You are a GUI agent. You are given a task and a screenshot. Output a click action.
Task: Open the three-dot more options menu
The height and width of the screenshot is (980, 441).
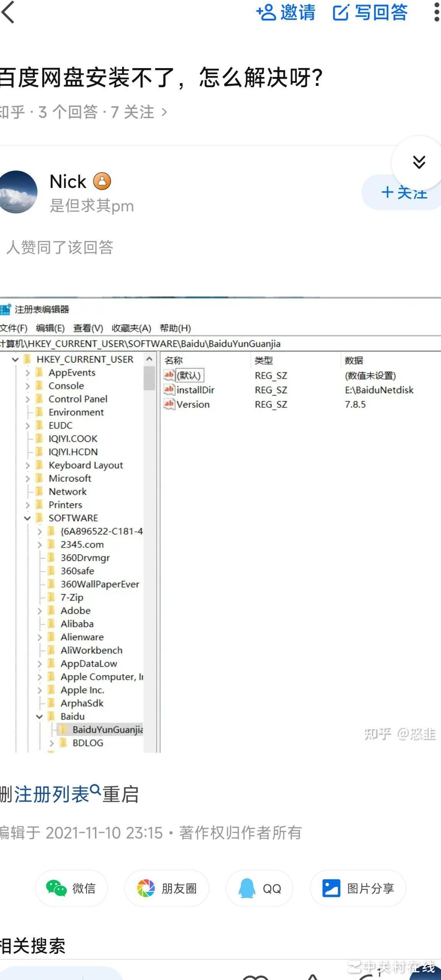click(436, 12)
